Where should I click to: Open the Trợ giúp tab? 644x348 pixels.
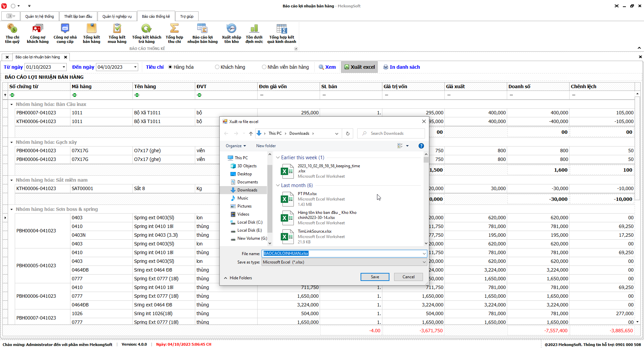click(186, 16)
